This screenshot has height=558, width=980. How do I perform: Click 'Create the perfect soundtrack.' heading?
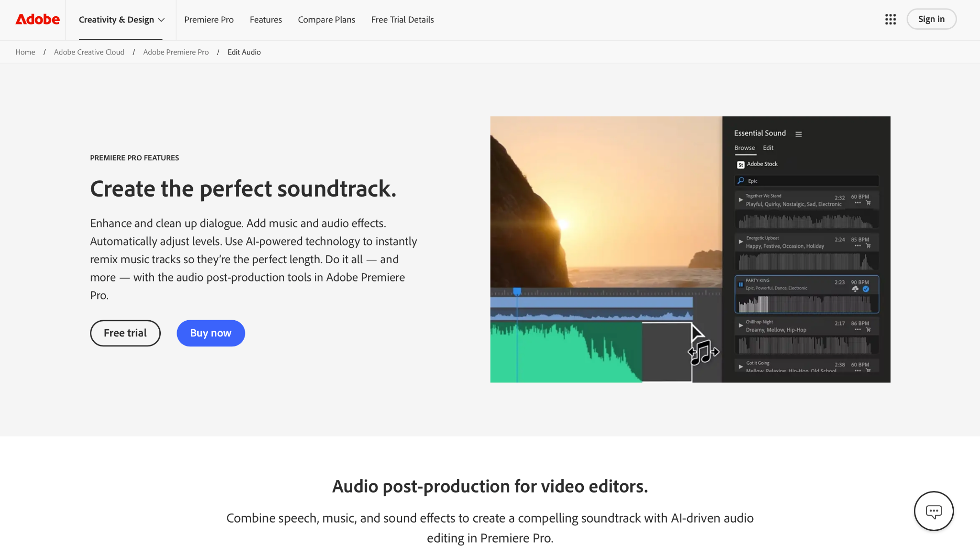click(243, 189)
